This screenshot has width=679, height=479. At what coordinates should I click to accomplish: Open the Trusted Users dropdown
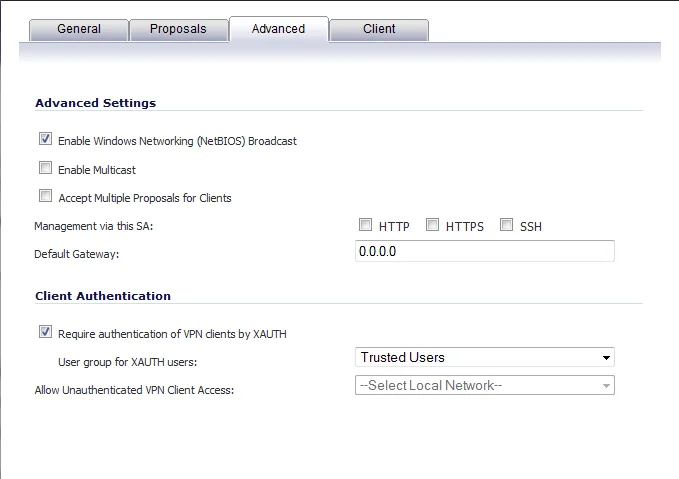[484, 357]
